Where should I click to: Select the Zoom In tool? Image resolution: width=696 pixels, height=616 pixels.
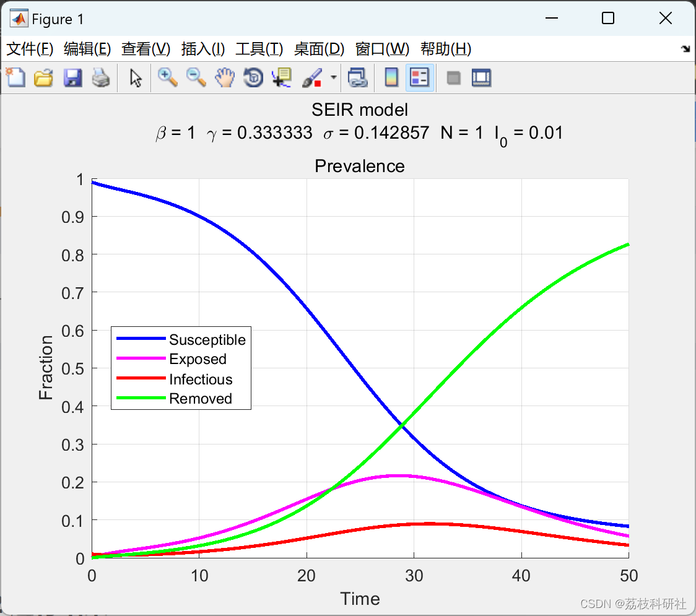[167, 77]
